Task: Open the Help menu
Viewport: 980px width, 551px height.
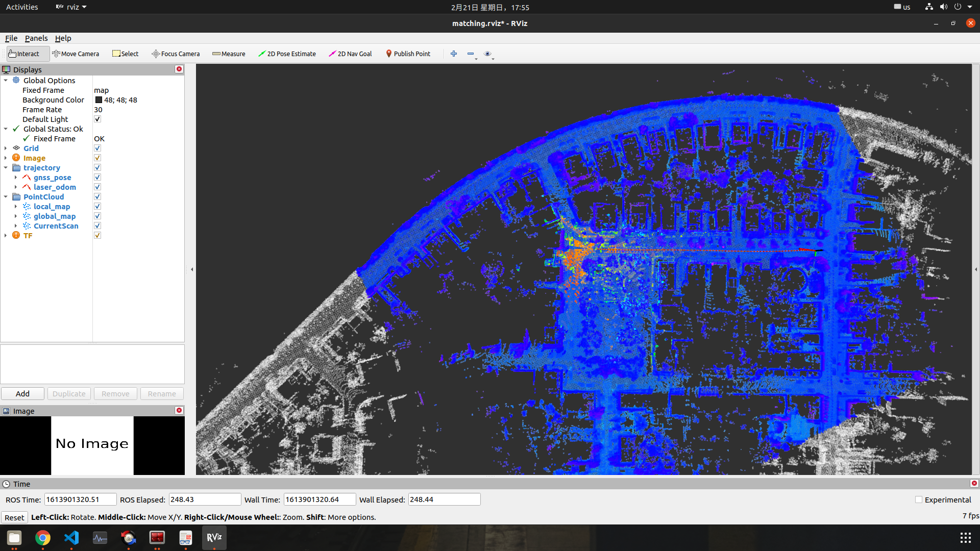Action: point(63,38)
